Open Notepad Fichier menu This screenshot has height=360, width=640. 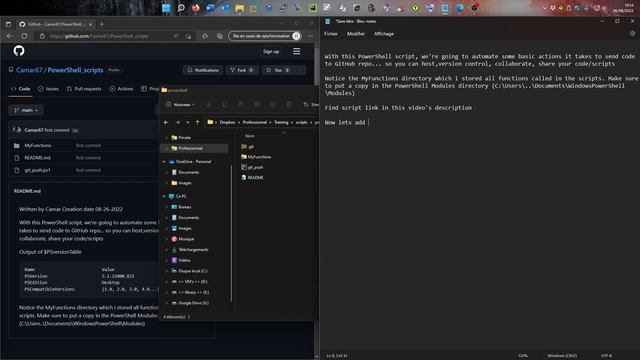point(331,34)
